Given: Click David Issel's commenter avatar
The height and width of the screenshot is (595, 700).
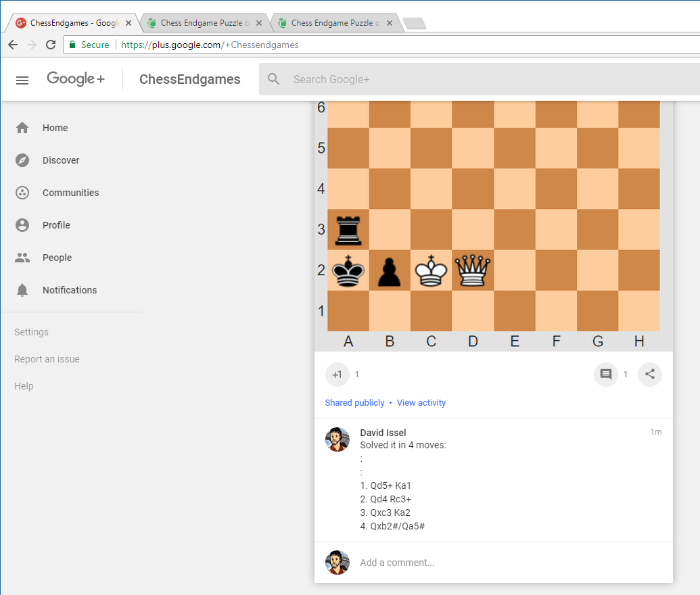Looking at the screenshot, I should point(337,439).
